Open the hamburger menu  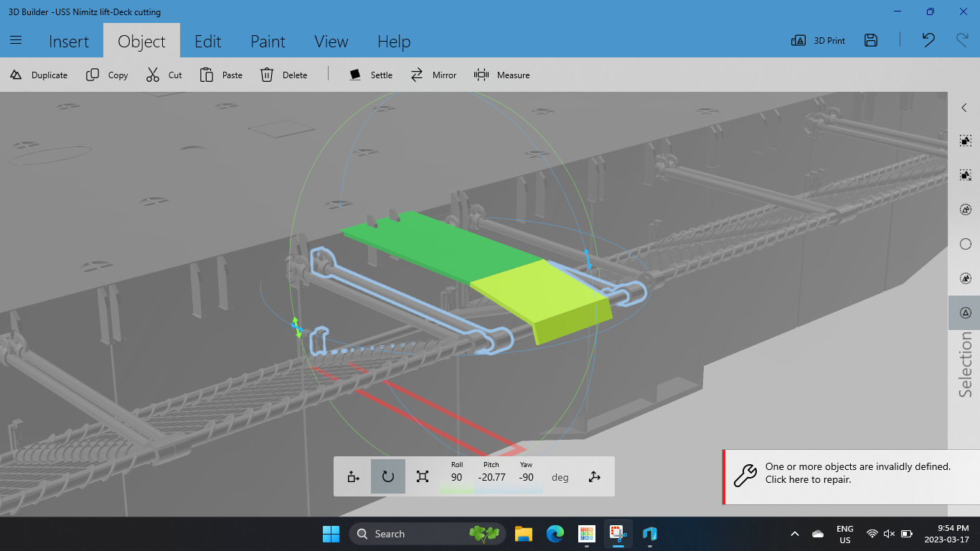16,41
